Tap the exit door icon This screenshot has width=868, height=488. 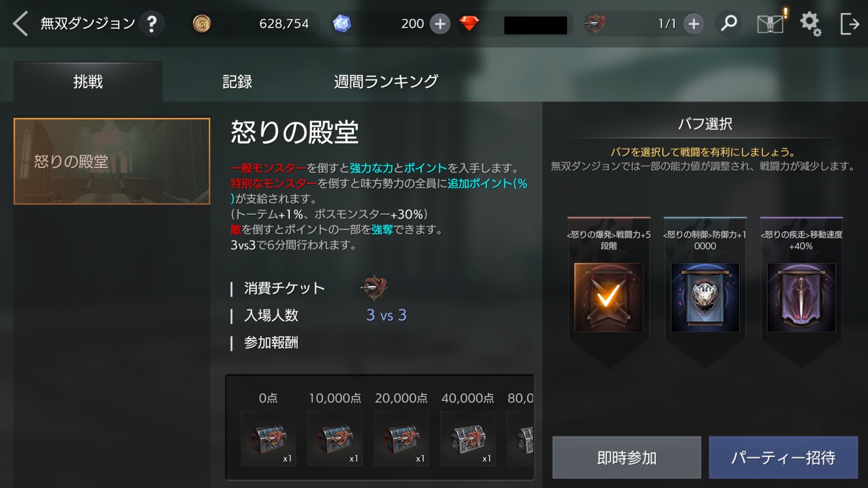pyautogui.click(x=849, y=24)
